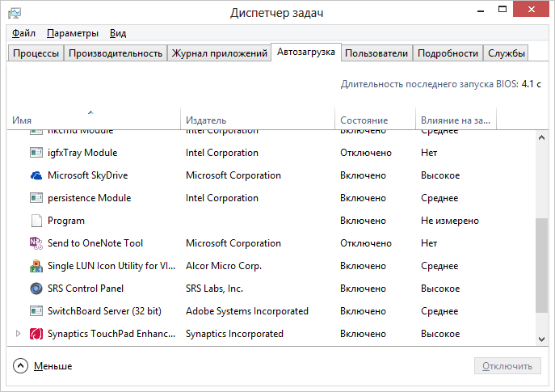Image resolution: width=555 pixels, height=392 pixels.
Task: Switch to the Подробности tab
Action: (448, 53)
